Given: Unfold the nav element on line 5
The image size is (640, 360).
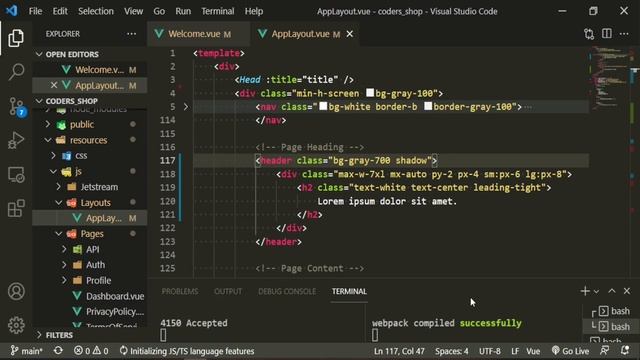Looking at the screenshot, I should (186, 107).
